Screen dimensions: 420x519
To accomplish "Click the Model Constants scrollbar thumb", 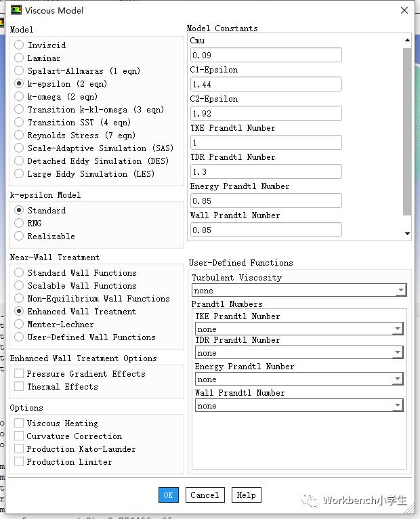I will tap(407, 131).
